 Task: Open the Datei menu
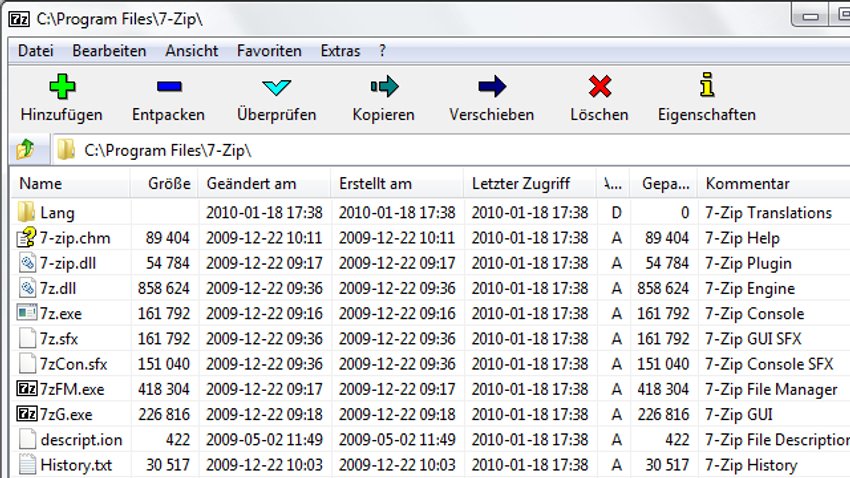point(36,51)
